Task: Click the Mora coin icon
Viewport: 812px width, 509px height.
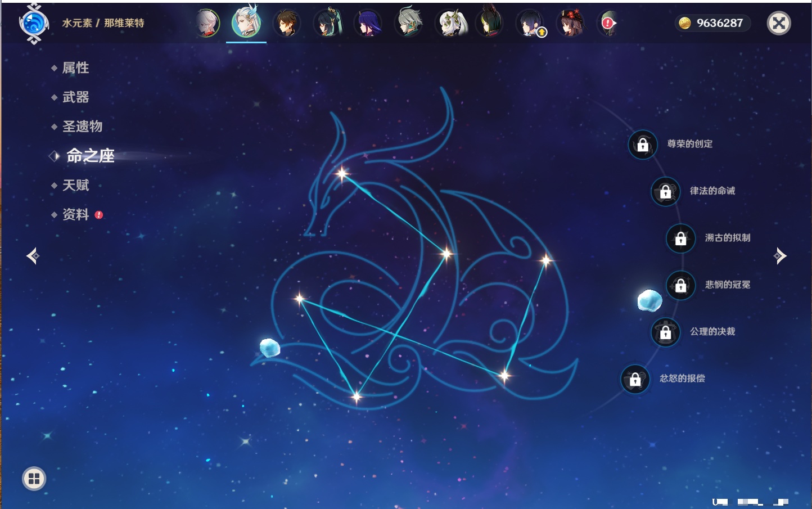Action: (x=685, y=23)
